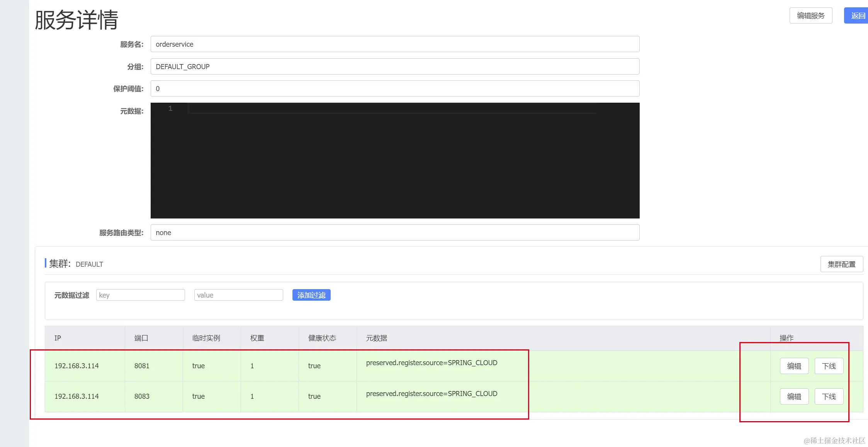Click the metadata filter key input
This screenshot has width=868, height=447.
[x=140, y=295]
